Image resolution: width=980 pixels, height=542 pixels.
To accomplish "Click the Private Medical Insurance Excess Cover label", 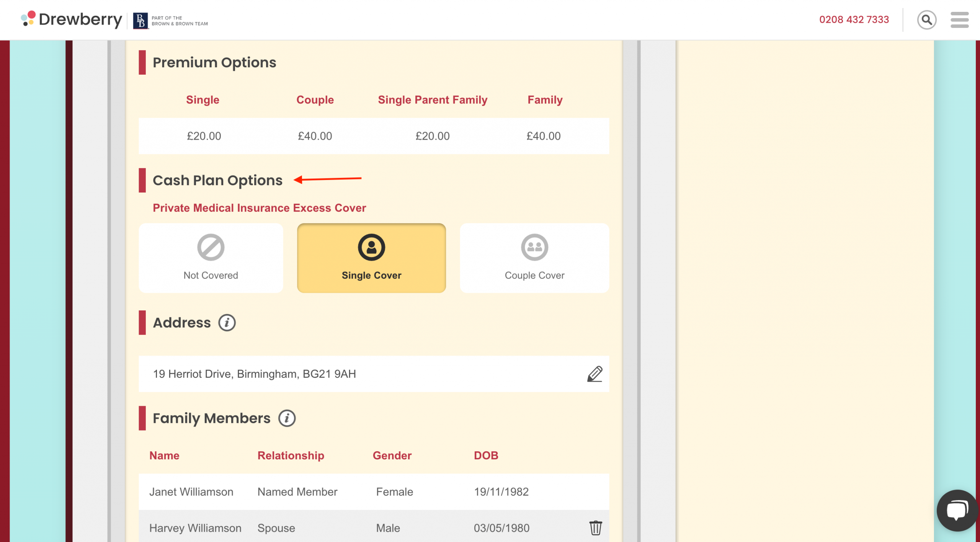I will coord(259,208).
